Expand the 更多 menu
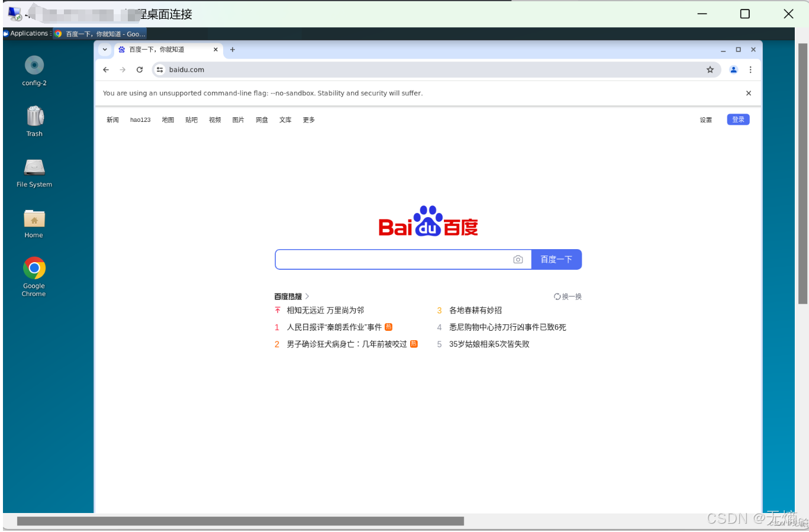809x532 pixels. point(309,120)
